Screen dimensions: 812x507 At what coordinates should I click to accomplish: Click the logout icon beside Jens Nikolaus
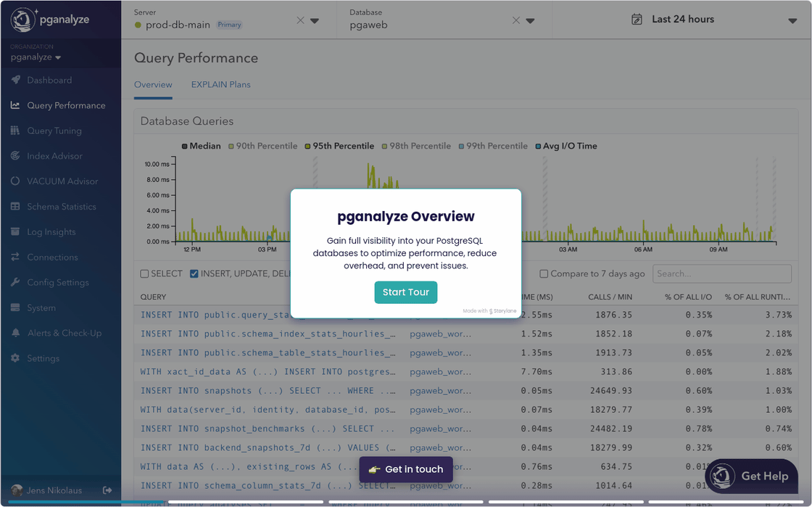click(107, 490)
